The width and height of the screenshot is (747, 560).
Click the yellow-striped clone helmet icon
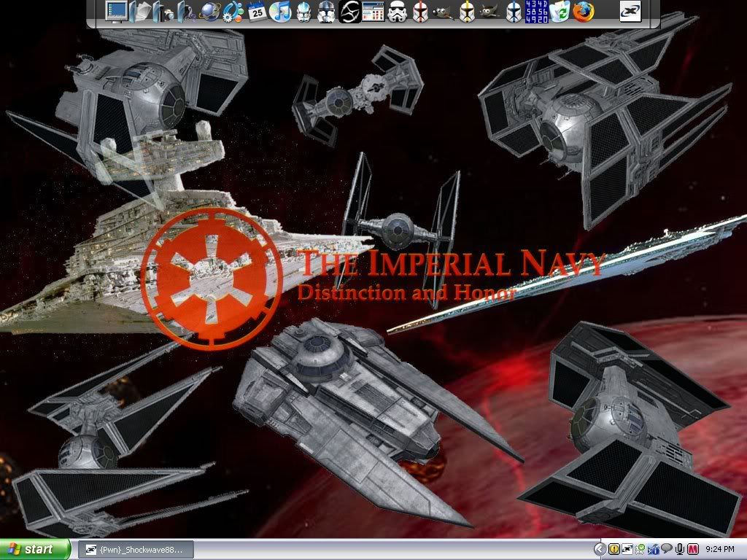coord(466,12)
